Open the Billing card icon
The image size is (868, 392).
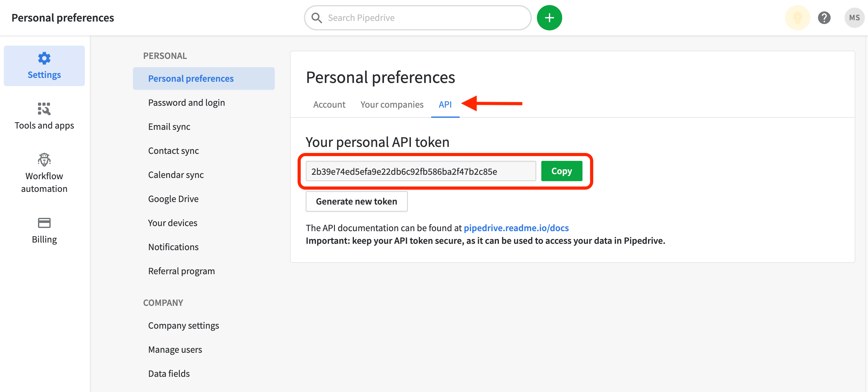(x=44, y=223)
